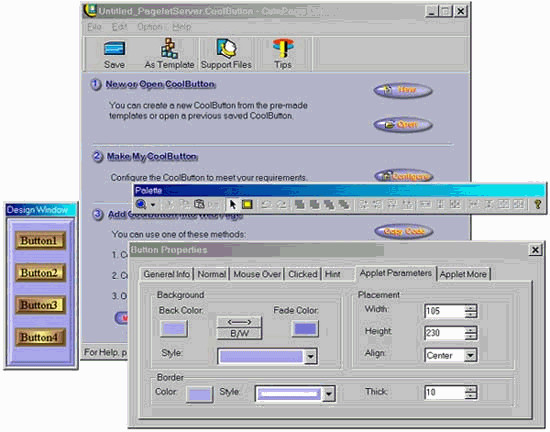
Task: Click the Width input field showing 105
Action: (x=444, y=311)
